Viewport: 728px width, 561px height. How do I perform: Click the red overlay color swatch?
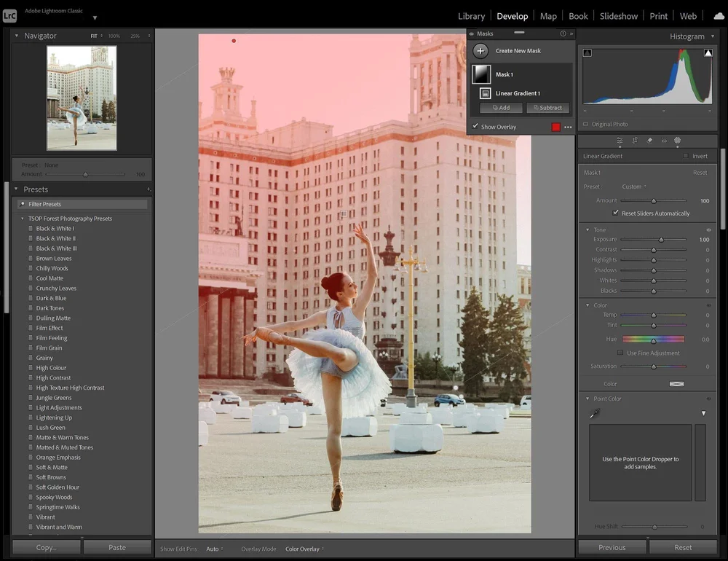(x=556, y=127)
